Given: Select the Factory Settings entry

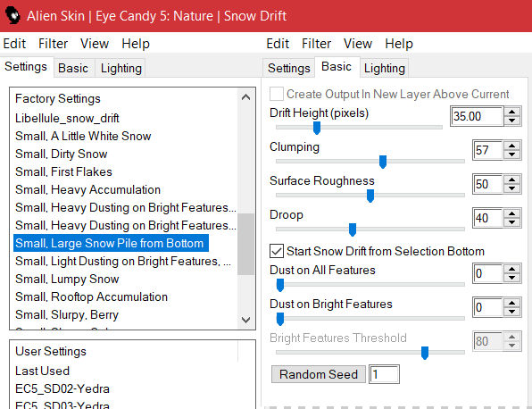Looking at the screenshot, I should tap(58, 99).
